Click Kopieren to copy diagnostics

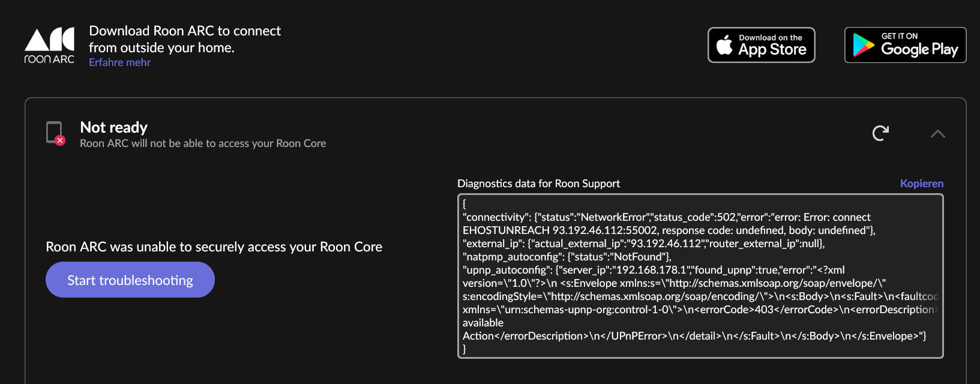[921, 184]
